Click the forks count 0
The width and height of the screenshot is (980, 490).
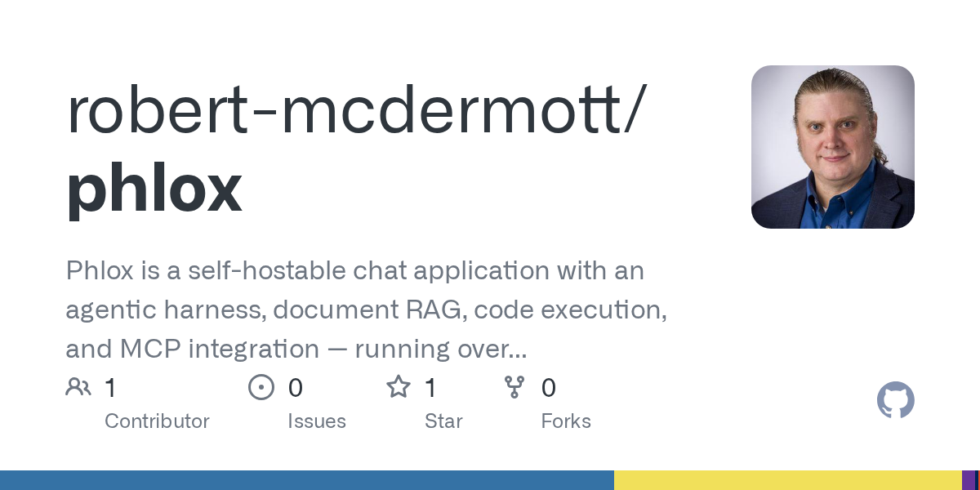coord(549,388)
